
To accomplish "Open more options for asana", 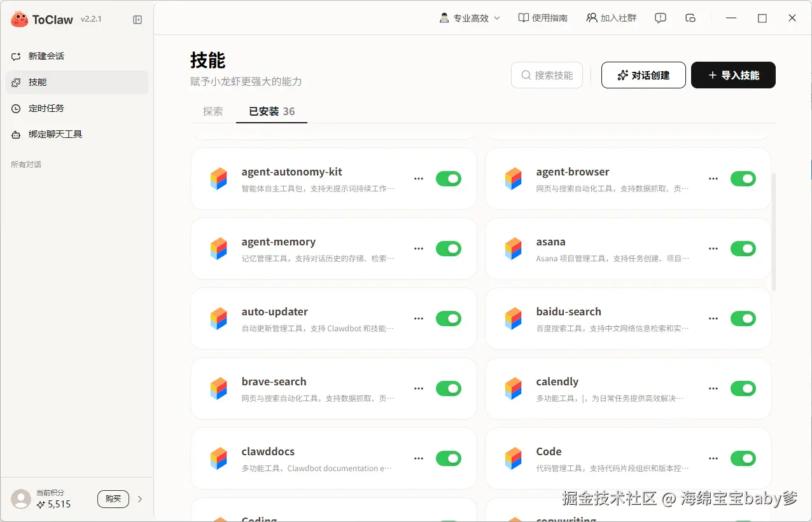I will pyautogui.click(x=713, y=249).
